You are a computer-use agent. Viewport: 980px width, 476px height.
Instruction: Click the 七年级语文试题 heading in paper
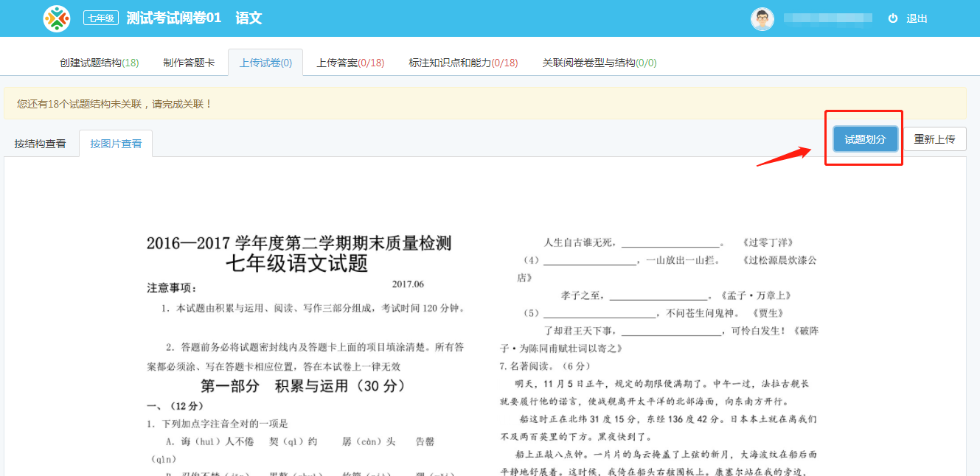[x=296, y=263]
